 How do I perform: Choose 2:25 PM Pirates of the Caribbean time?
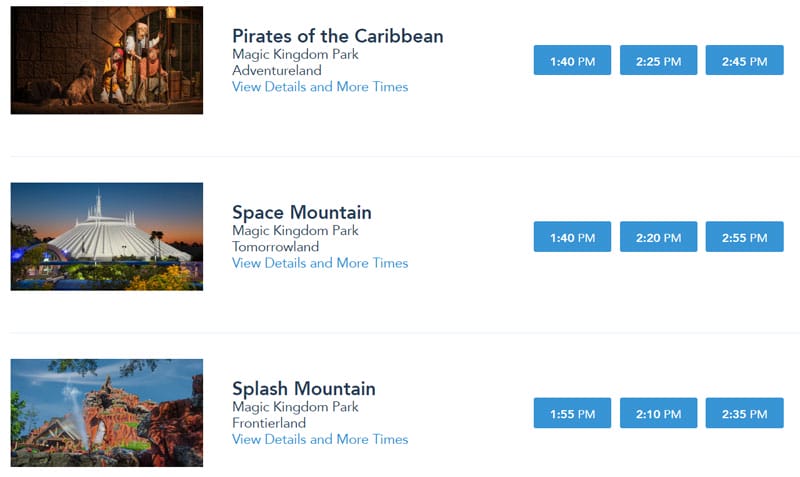coord(658,60)
